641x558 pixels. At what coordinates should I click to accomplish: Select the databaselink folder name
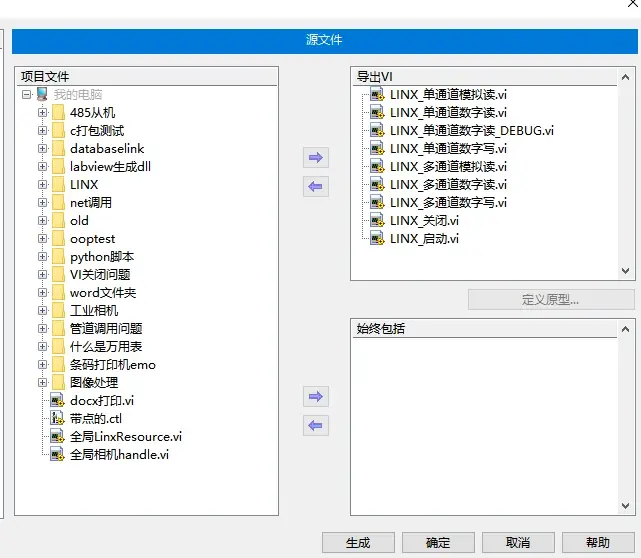coord(107,148)
